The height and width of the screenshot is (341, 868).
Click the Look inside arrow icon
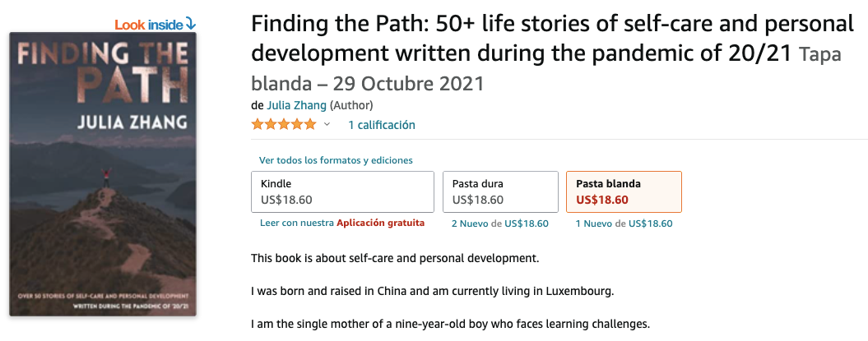tap(191, 24)
